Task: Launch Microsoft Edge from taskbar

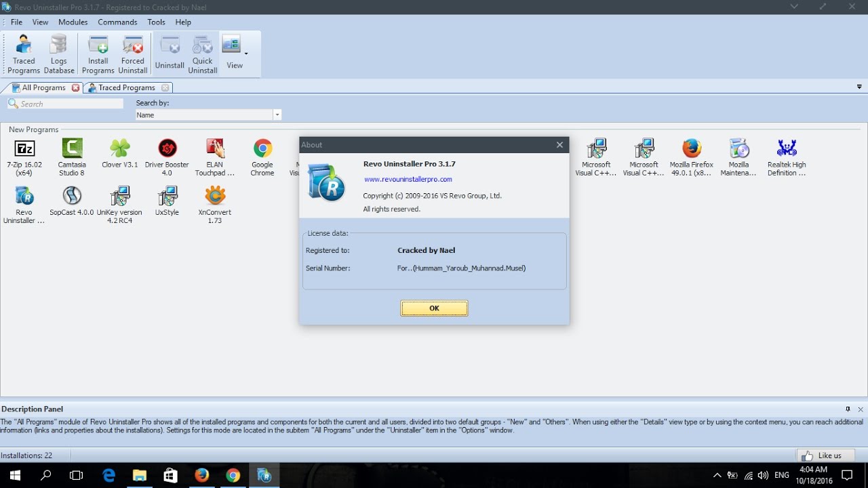Action: tap(108, 476)
